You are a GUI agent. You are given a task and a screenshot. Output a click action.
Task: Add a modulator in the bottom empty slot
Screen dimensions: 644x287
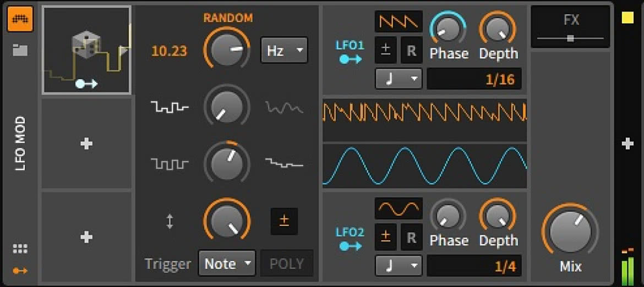point(86,238)
